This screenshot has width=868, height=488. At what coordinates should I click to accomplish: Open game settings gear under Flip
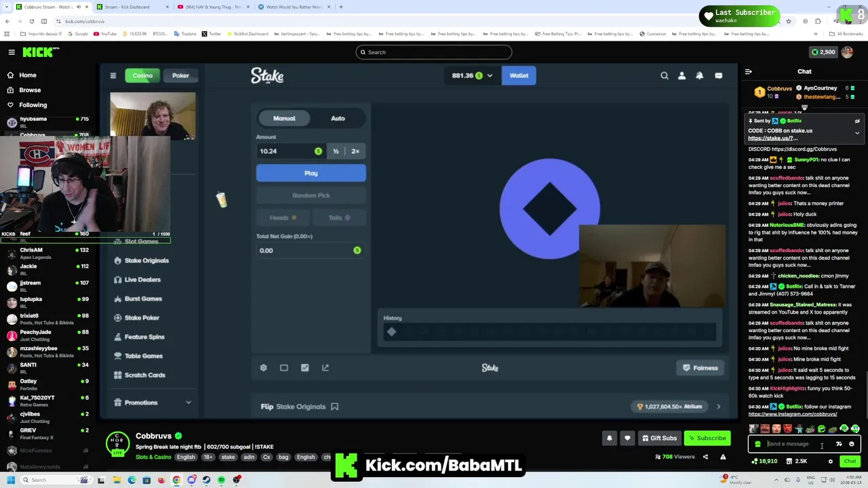pyautogui.click(x=264, y=367)
